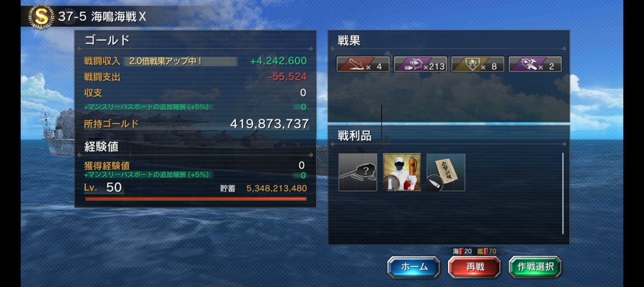Tap the 作戦選択 operation select button

536,267
